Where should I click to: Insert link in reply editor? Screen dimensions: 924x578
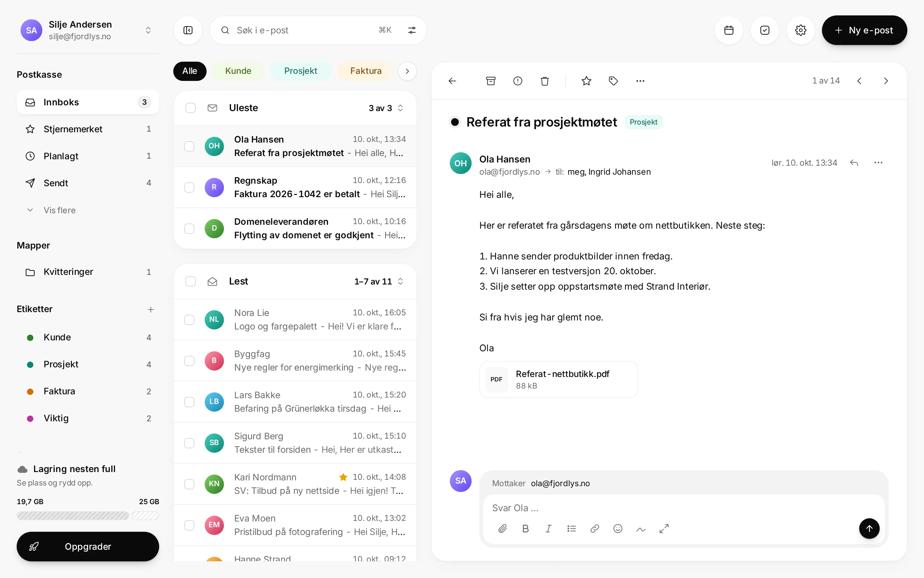[x=595, y=529]
